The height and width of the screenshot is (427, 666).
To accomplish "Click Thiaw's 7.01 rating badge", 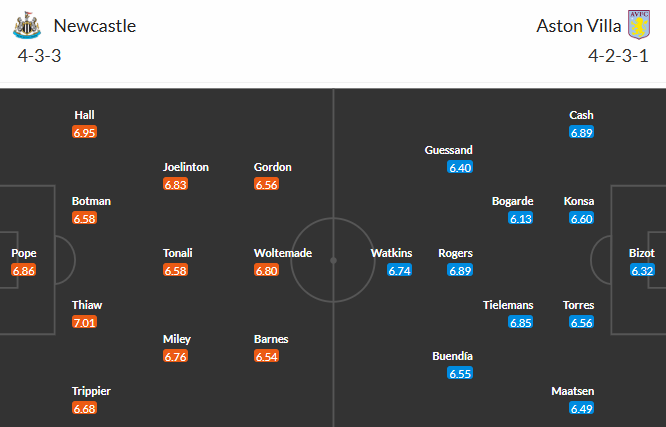I will tap(85, 322).
